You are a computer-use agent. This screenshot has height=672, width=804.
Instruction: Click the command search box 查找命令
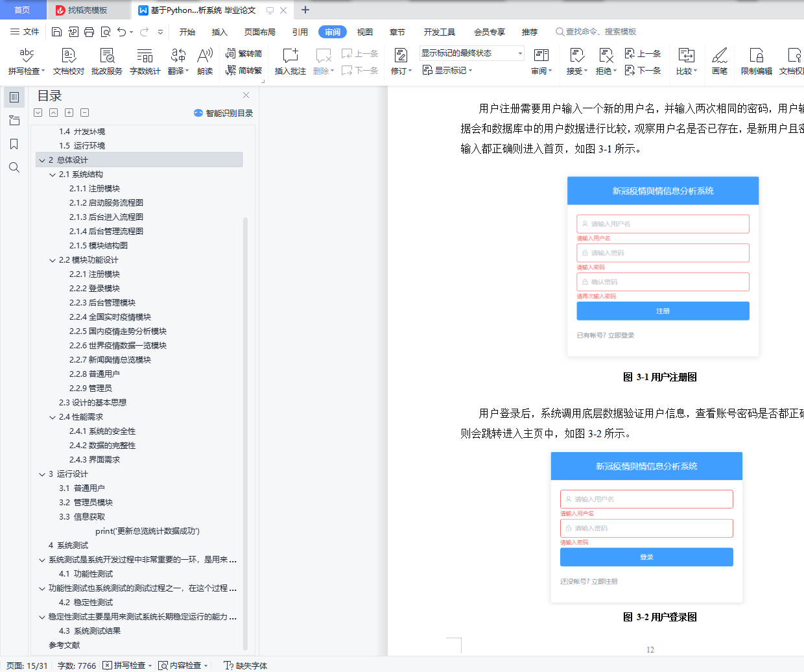(597, 32)
